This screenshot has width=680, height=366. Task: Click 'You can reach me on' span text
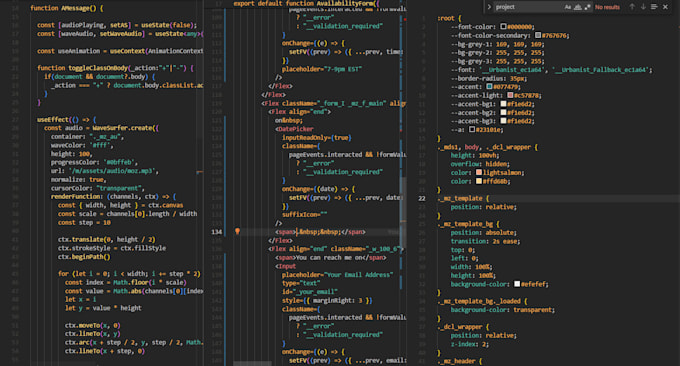pos(330,258)
